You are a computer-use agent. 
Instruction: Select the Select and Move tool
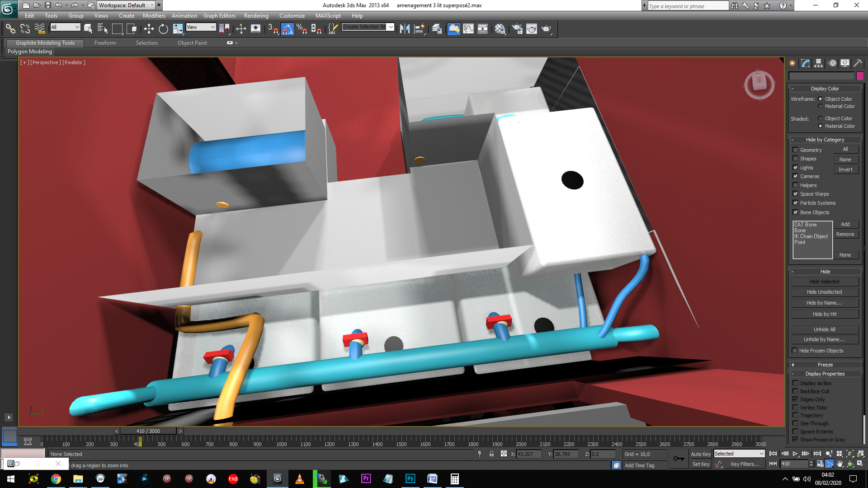149,29
